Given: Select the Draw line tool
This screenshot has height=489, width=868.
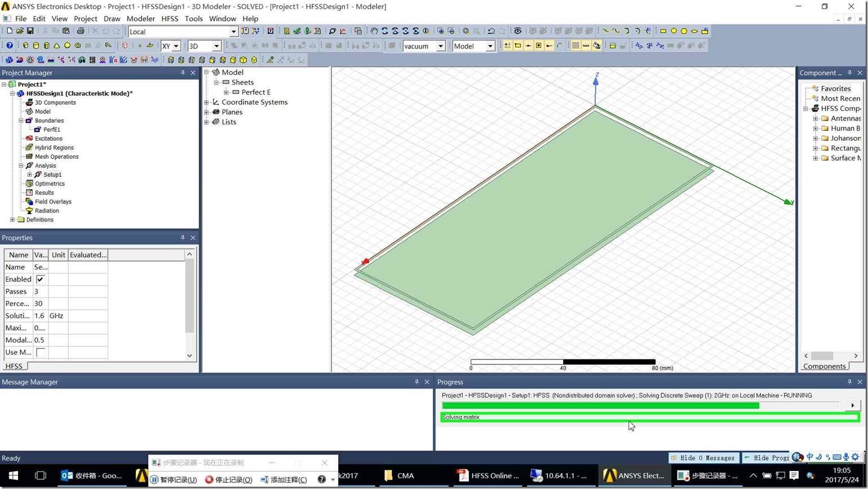Looking at the screenshot, I should click(606, 31).
